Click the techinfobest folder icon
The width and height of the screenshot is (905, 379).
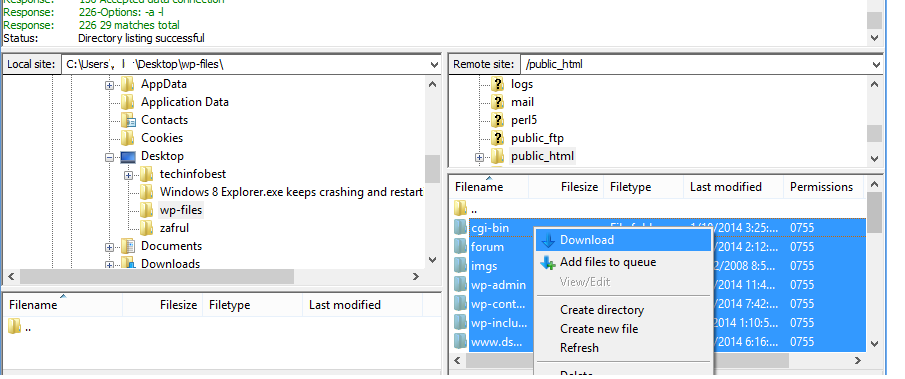[147, 174]
